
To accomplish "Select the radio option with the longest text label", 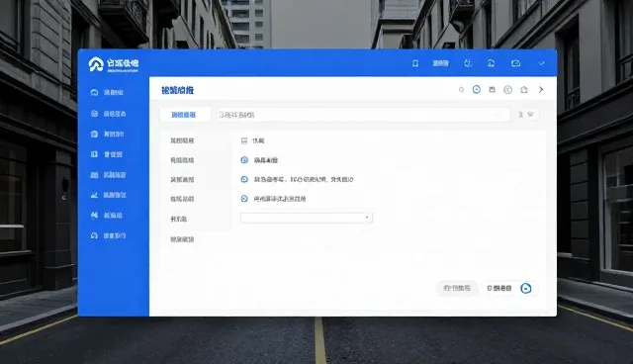I will (244, 180).
